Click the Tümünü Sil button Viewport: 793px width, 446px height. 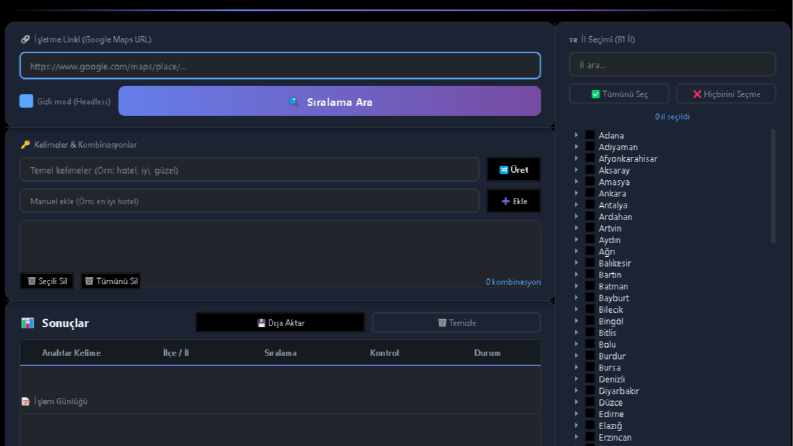[111, 281]
